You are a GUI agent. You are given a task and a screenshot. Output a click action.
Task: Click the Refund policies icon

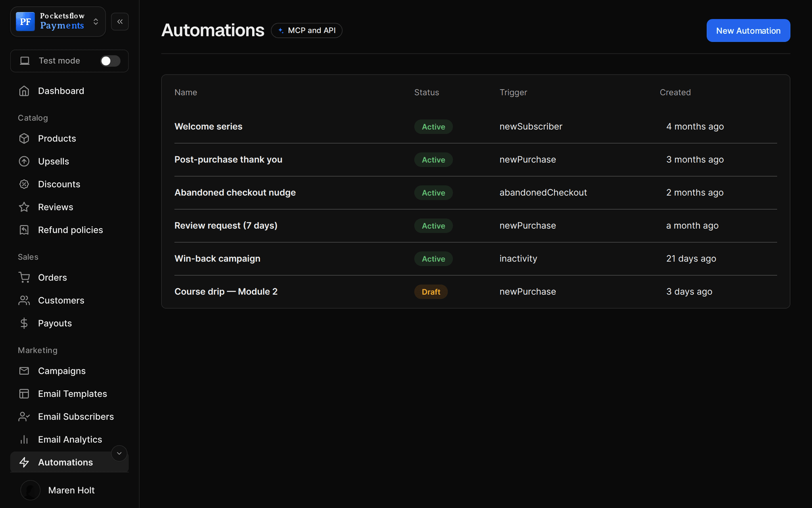24,230
